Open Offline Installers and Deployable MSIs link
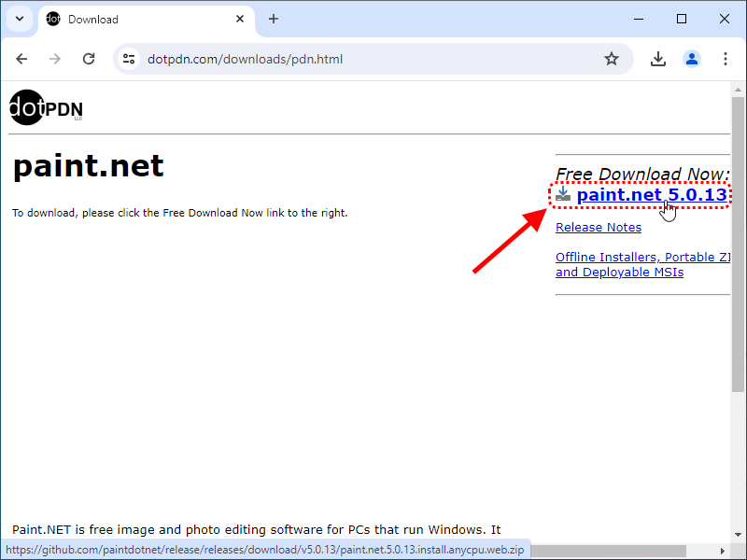The height and width of the screenshot is (560, 747). (642, 264)
